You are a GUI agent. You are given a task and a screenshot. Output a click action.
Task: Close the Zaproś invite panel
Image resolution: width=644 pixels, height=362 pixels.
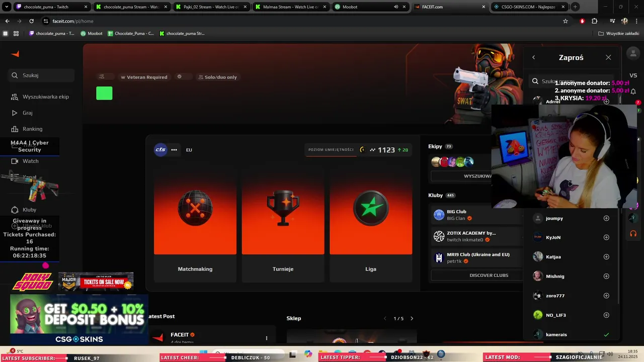click(x=608, y=57)
